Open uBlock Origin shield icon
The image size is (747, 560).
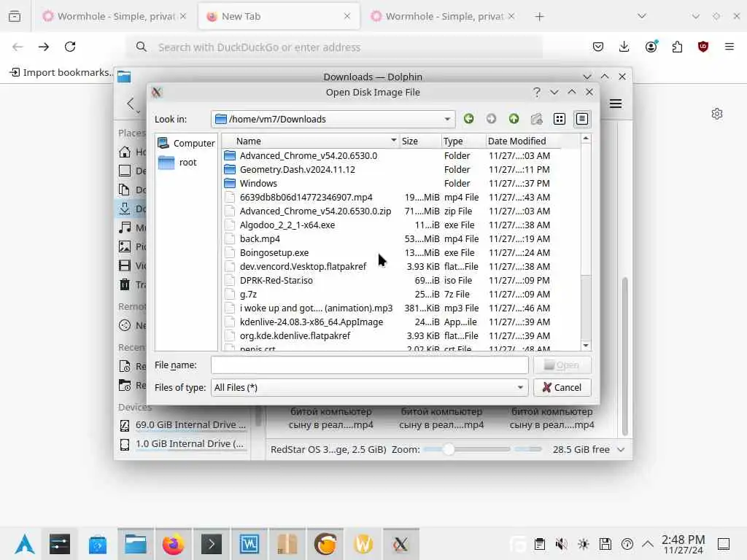(x=703, y=47)
